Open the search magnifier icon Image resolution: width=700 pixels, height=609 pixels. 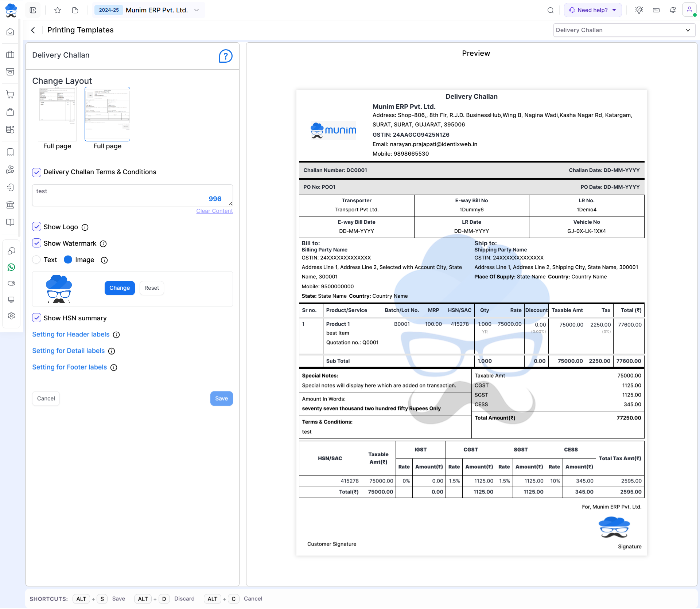point(551,10)
